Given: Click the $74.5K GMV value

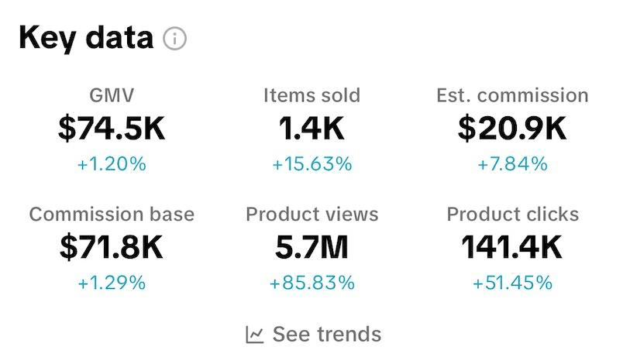Looking at the screenshot, I should (x=112, y=129).
